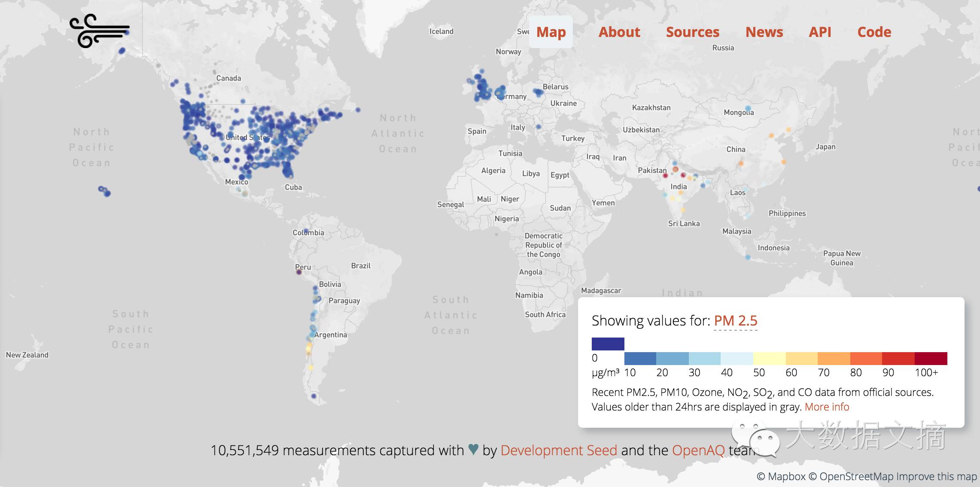Click the Mongolia station dot

click(x=748, y=108)
